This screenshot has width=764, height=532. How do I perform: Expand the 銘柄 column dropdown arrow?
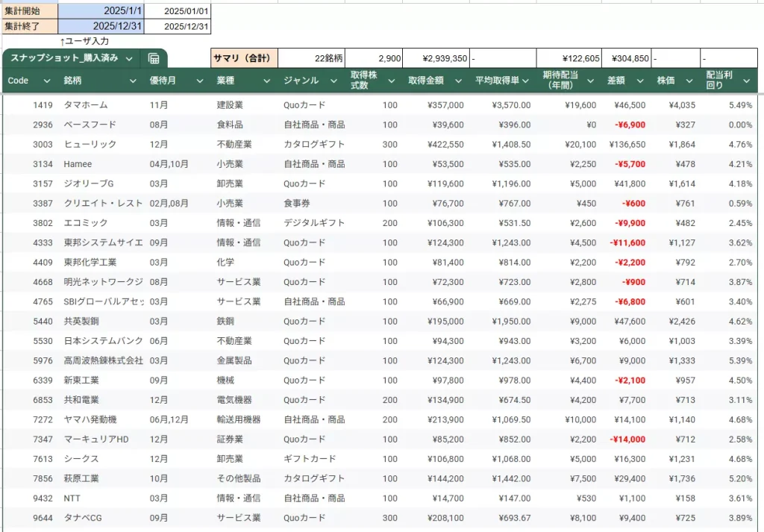(133, 81)
